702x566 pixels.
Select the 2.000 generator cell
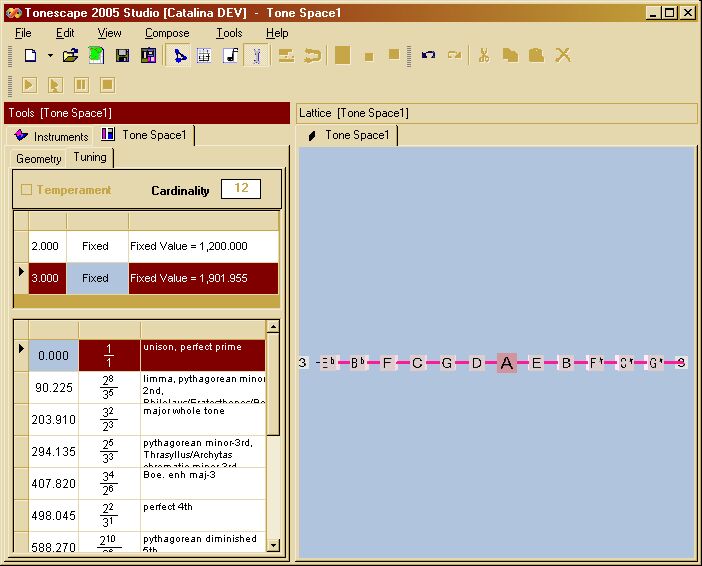coord(47,246)
